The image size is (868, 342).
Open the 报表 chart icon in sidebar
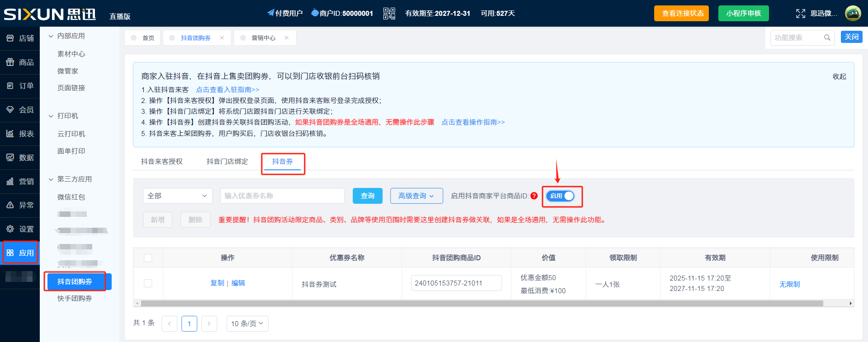click(10, 134)
